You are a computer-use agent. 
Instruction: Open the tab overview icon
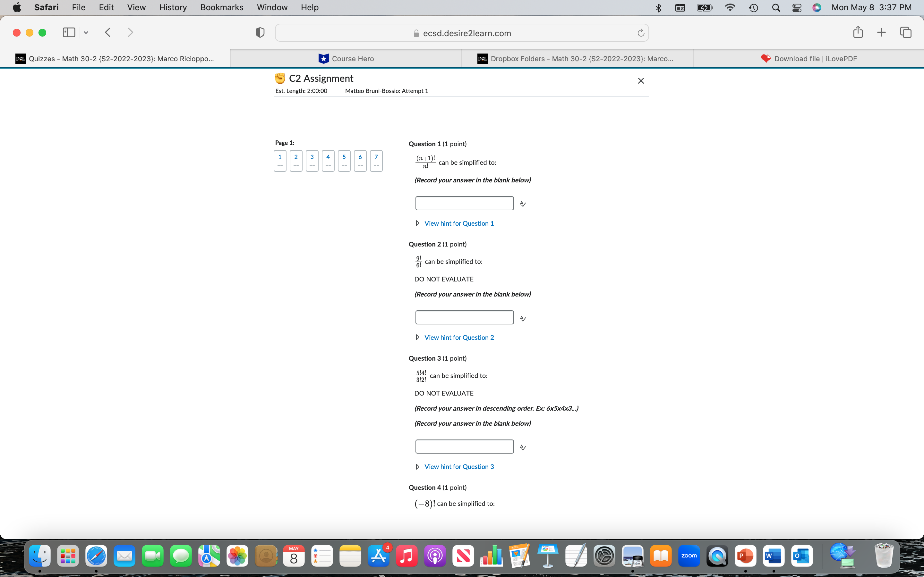pos(905,32)
